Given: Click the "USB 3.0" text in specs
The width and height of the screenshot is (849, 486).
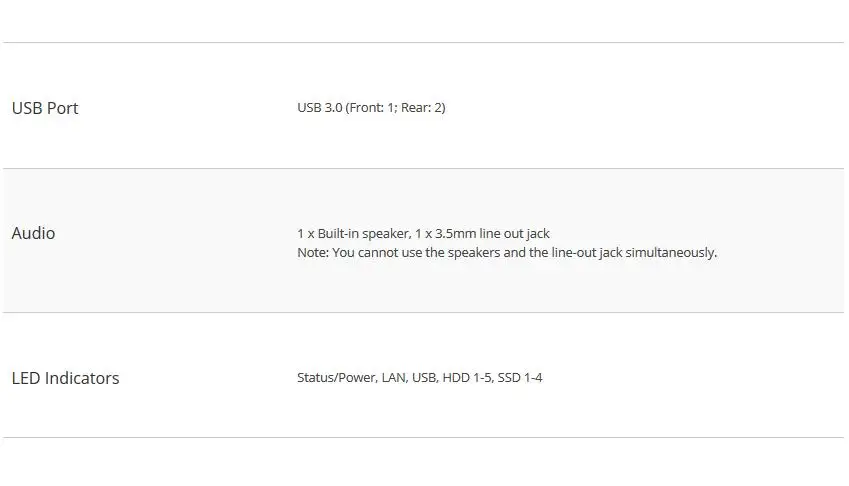Looking at the screenshot, I should click(319, 108).
